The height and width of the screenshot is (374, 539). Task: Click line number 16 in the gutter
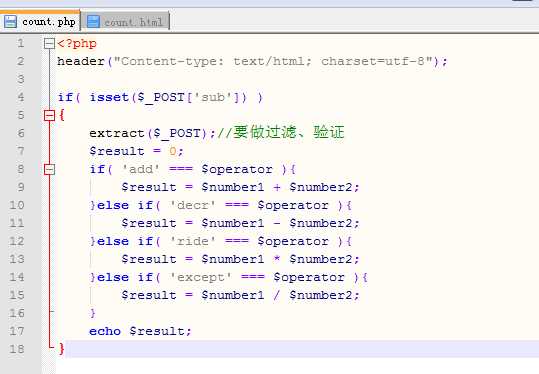(17, 313)
